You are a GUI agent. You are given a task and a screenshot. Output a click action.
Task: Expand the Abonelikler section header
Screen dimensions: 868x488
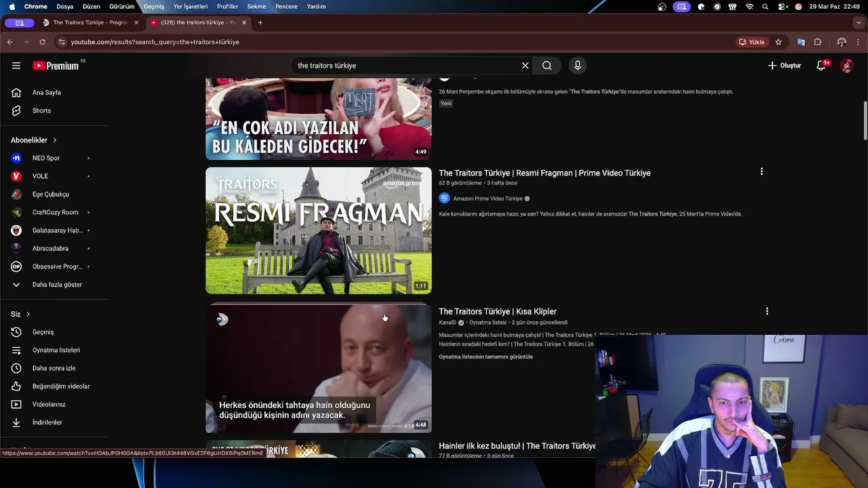click(34, 140)
